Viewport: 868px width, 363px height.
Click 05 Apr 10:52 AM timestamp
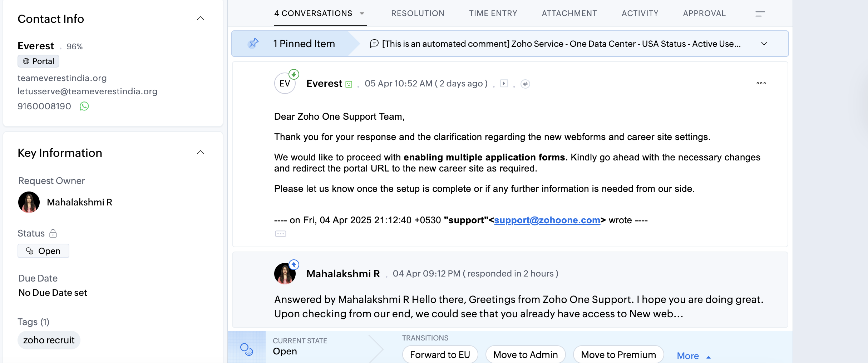(398, 84)
